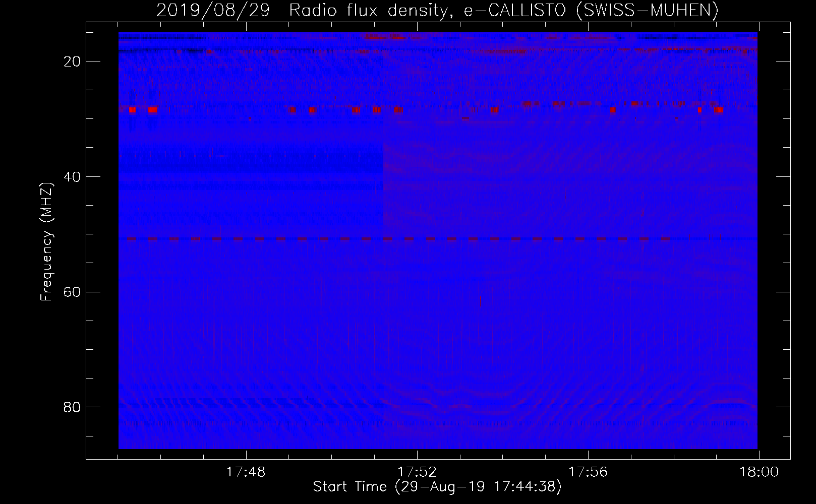The height and width of the screenshot is (504, 816).
Task: Click the 'Start Time (29-Aug-19 17:44:38)' label
Action: 437,487
